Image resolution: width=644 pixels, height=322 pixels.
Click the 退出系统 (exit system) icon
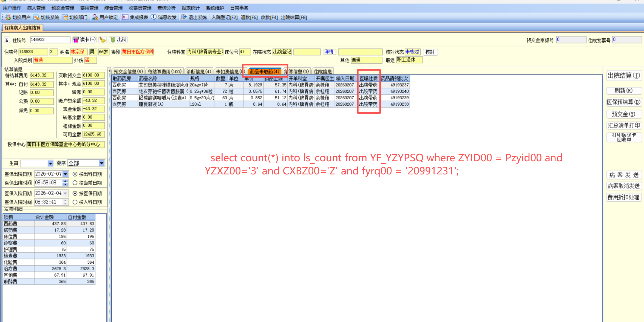[x=183, y=17]
